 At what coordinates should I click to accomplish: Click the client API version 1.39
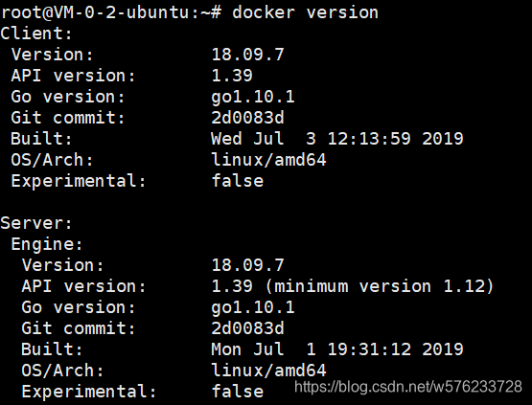(232, 76)
